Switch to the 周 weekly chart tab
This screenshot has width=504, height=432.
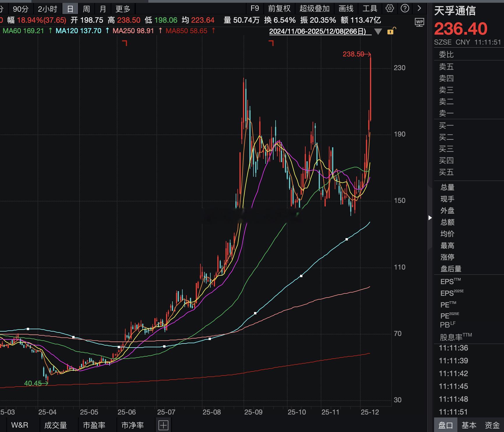[86, 8]
